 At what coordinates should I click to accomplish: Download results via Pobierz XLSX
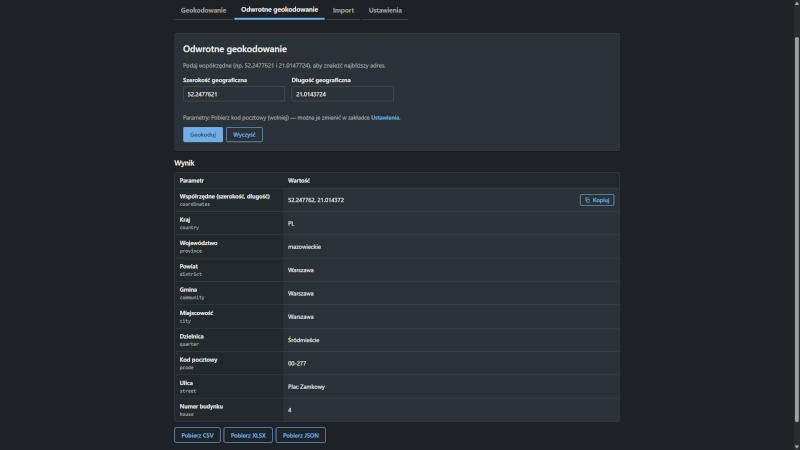(248, 435)
